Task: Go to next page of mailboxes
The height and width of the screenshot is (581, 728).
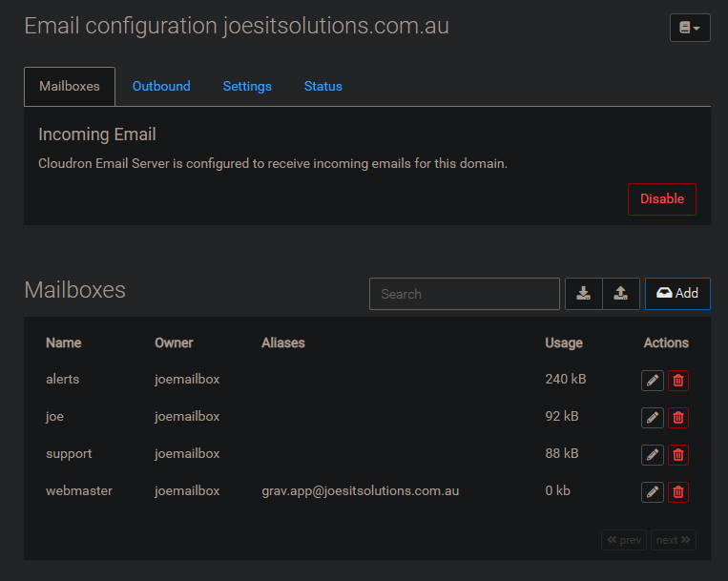Action: coord(674,540)
